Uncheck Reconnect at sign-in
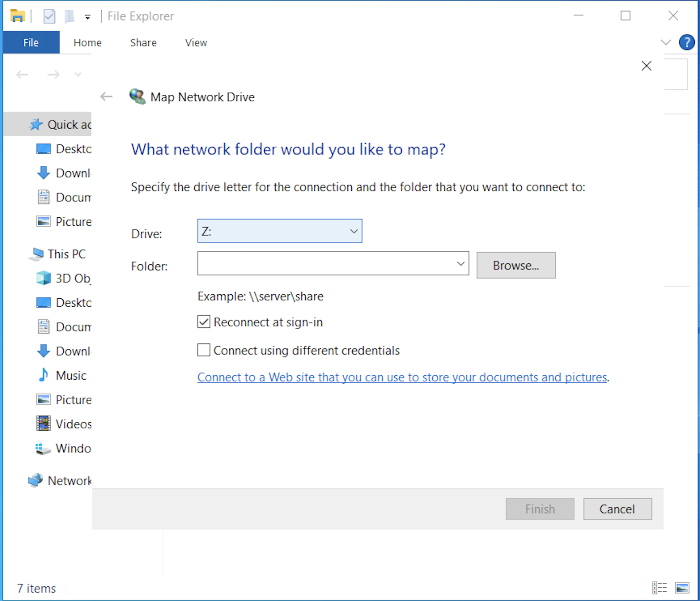Screen dimensions: 700x601 [x=204, y=322]
